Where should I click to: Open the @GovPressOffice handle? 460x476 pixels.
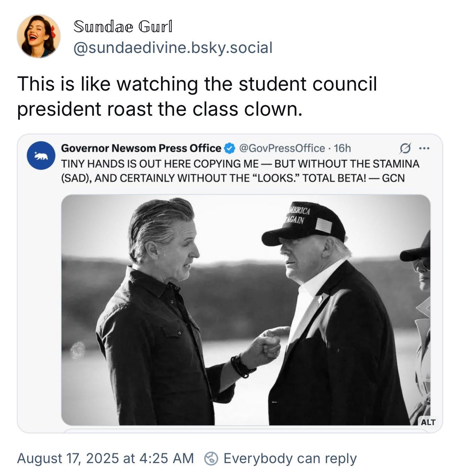[x=282, y=148]
